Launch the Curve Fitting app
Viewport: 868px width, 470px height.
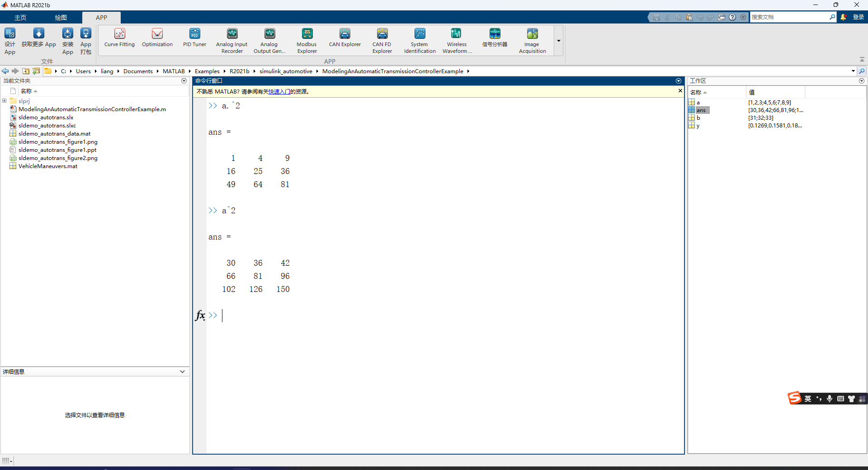tap(119, 38)
